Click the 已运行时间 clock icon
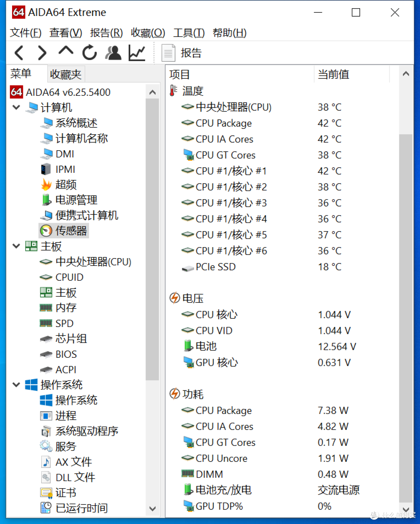The image size is (420, 524). point(46,508)
